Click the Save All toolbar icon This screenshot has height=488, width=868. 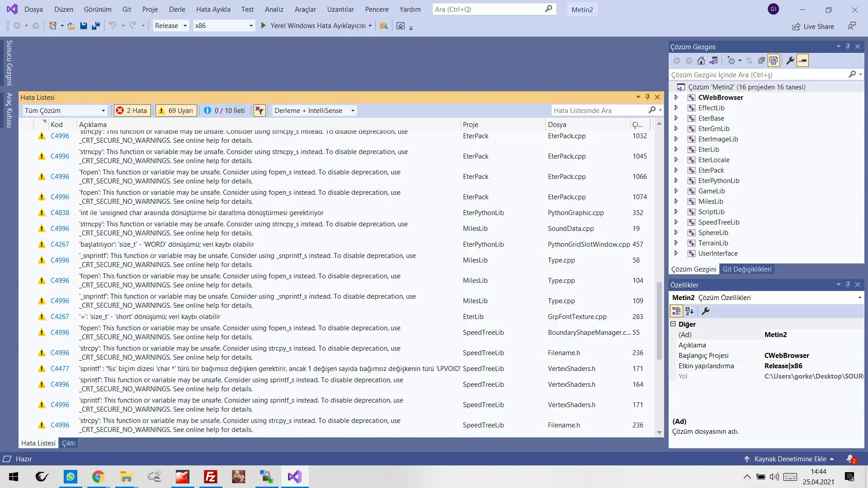click(x=96, y=26)
